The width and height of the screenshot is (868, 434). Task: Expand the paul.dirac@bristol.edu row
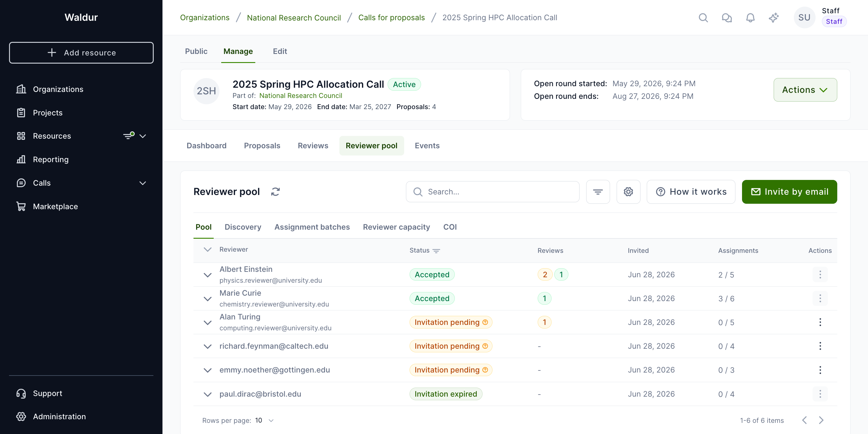click(x=208, y=394)
